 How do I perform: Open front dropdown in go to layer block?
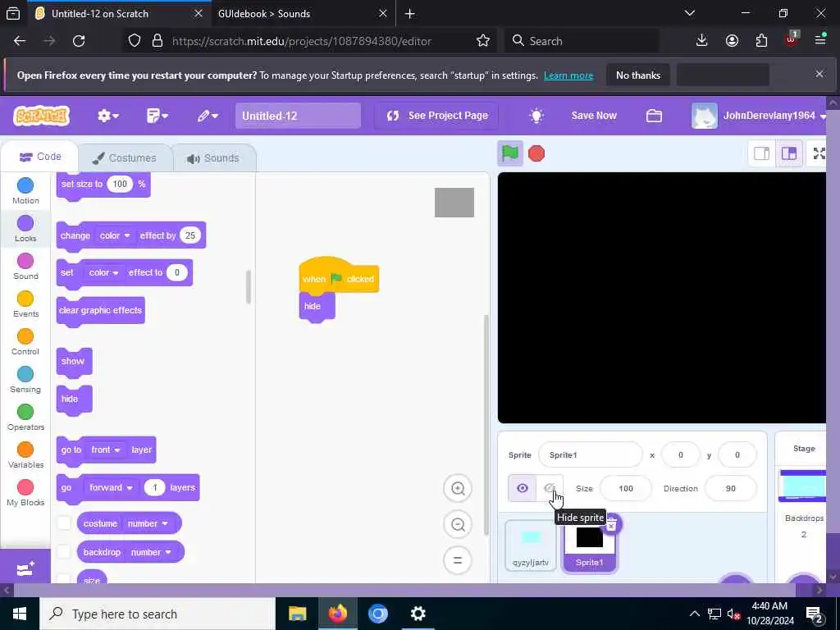(105, 450)
